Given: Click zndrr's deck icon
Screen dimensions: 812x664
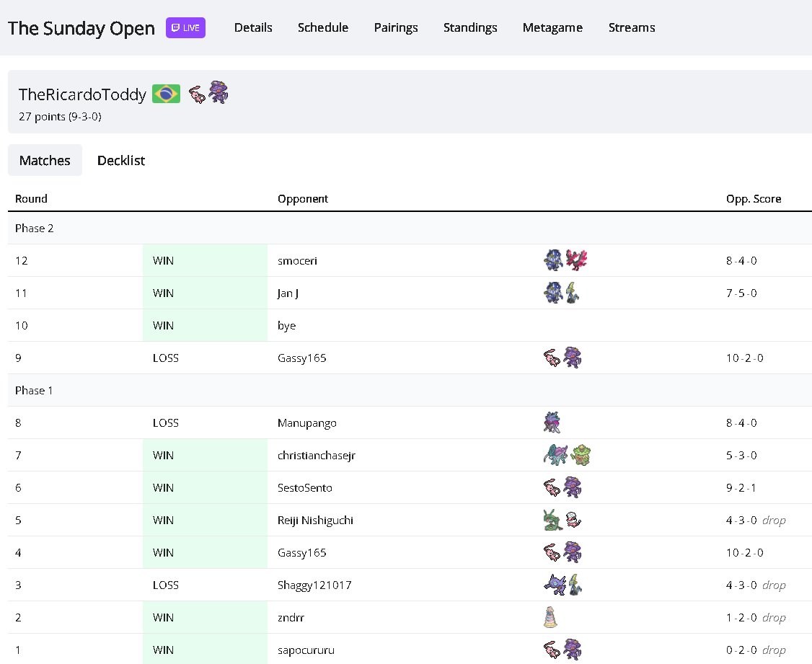Looking at the screenshot, I should [x=550, y=617].
